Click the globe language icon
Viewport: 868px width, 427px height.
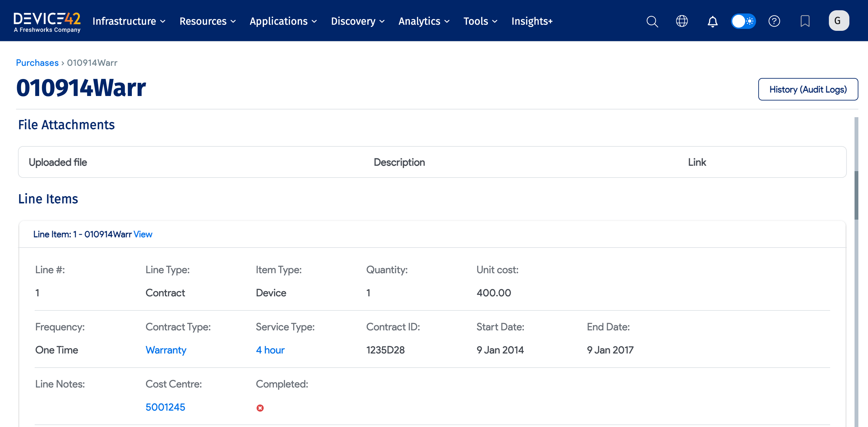click(x=682, y=21)
